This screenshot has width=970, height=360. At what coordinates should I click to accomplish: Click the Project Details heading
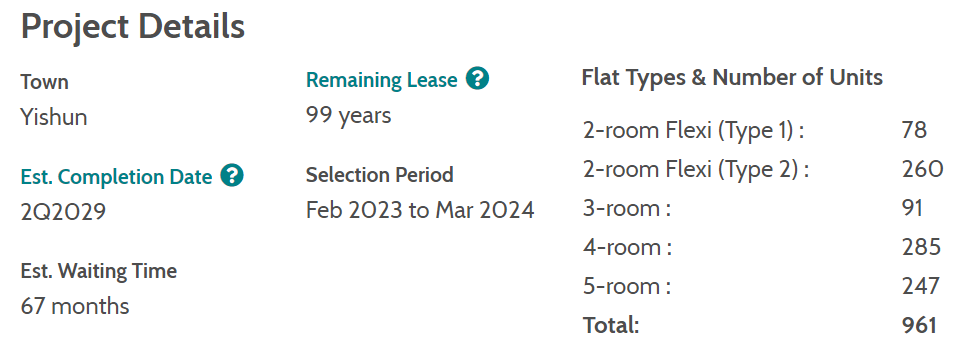[133, 27]
